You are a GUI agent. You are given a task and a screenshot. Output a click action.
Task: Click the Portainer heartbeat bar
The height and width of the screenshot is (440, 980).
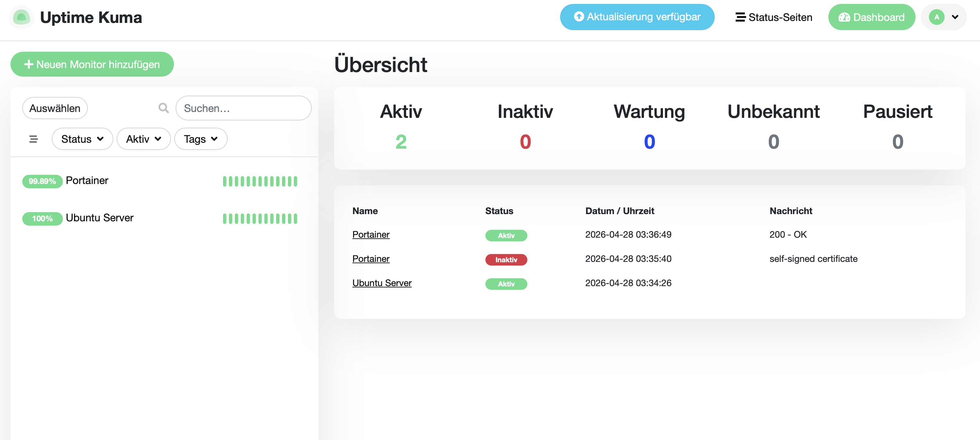[260, 181]
